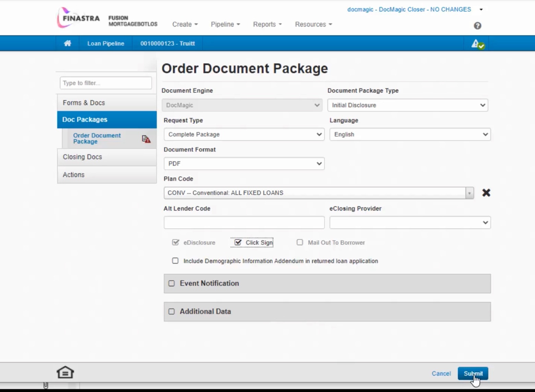The height and width of the screenshot is (392, 535).
Task: Click the Submit button
Action: pos(473,373)
